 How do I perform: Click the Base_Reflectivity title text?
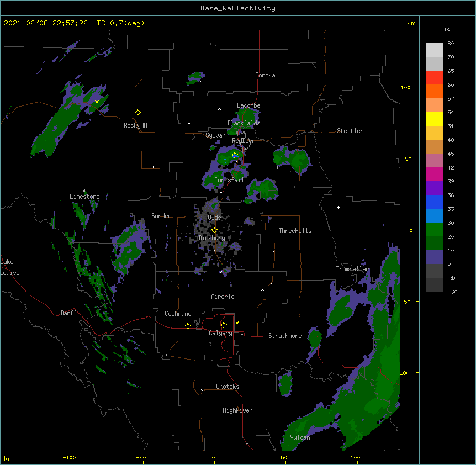coord(238,8)
